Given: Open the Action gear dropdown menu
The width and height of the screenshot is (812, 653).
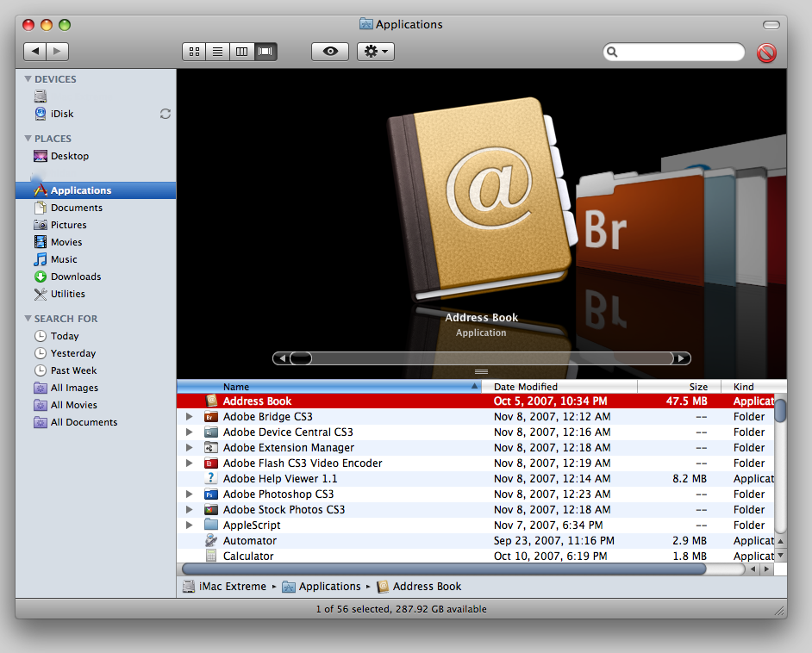Looking at the screenshot, I should [376, 52].
